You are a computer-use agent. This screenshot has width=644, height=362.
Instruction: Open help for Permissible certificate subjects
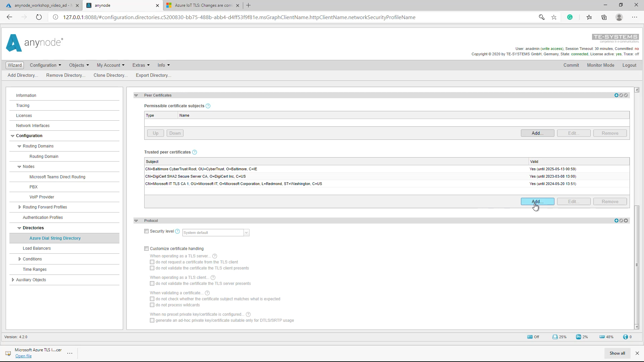coord(208,106)
